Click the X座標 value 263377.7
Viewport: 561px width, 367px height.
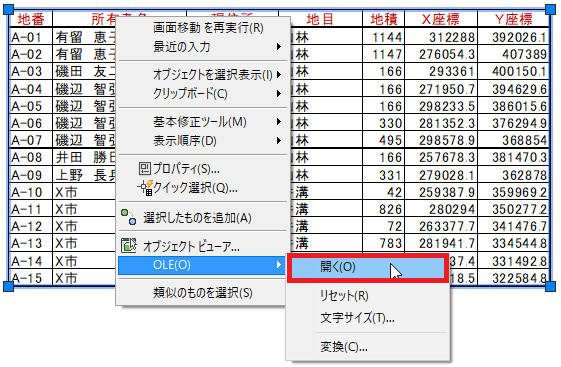tap(447, 226)
